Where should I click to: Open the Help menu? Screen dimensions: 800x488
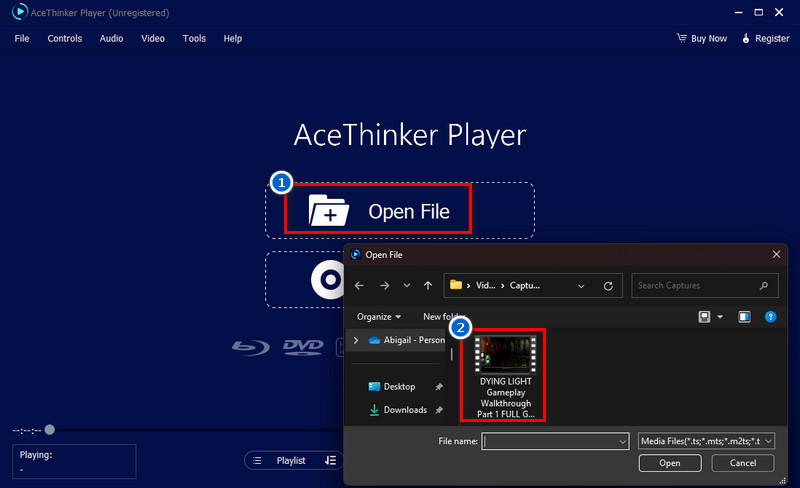pyautogui.click(x=232, y=38)
